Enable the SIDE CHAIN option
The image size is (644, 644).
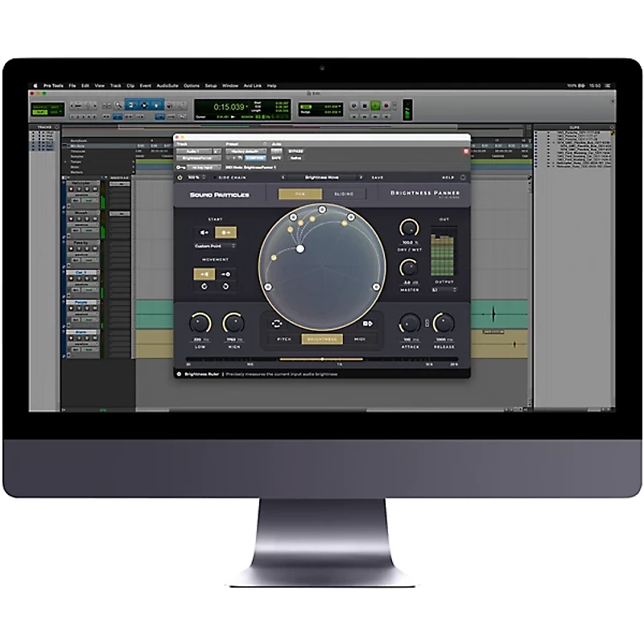click(231, 177)
